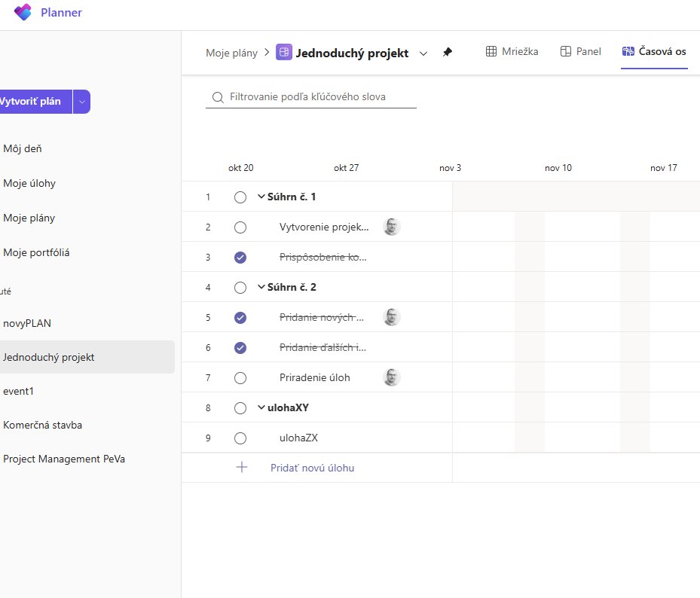Open assignee avatar on Vytvorenie projektu row
The height and width of the screenshot is (598, 700).
392,227
